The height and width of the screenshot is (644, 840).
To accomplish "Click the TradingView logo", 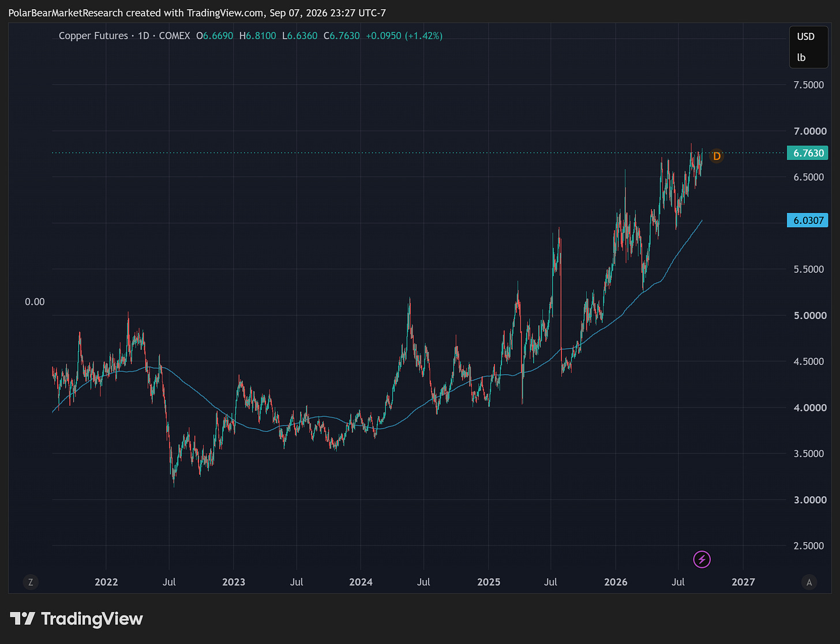I will click(23, 619).
